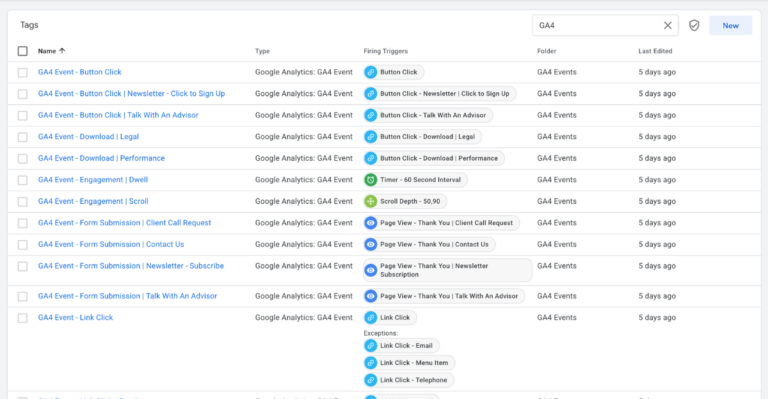
Task: Open Form Submission | Newsletter - Subscribe tag
Action: pos(131,266)
